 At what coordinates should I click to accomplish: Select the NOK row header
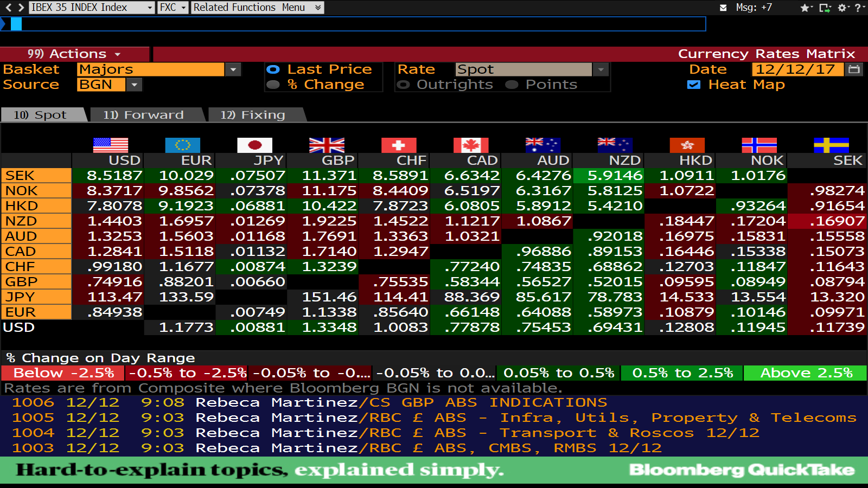pyautogui.click(x=36, y=191)
